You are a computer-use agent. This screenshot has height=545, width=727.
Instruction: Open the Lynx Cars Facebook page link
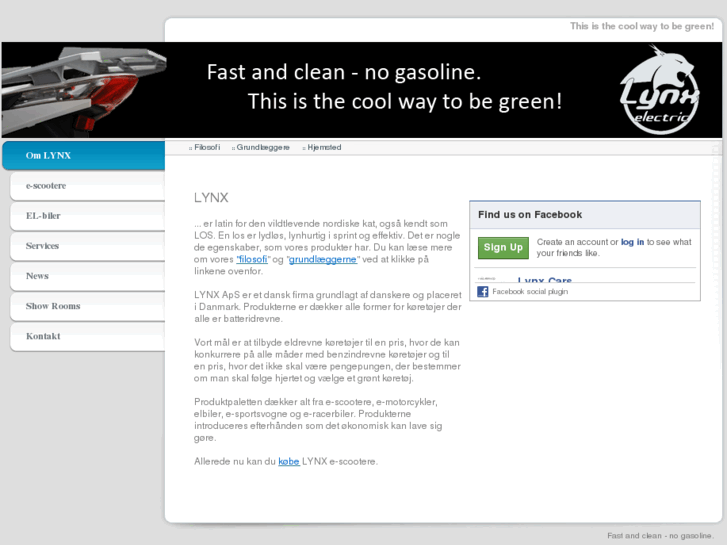tap(544, 280)
